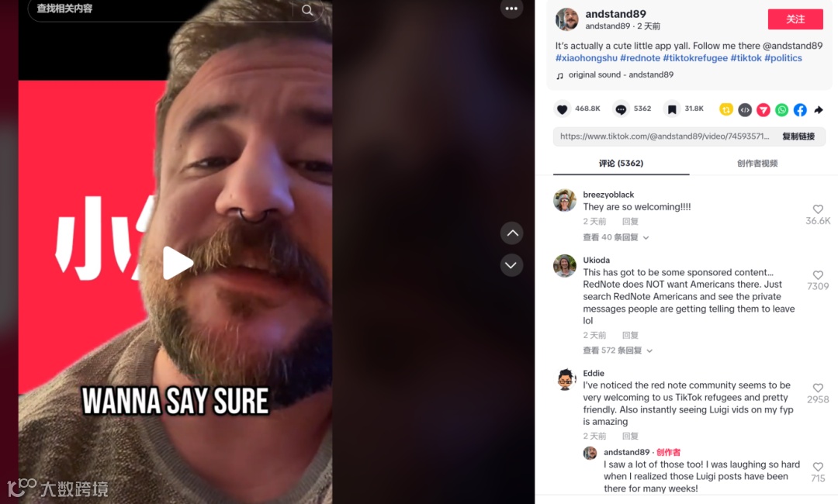838x504 pixels.
Task: Bookmark the video with the save icon
Action: 672,109
